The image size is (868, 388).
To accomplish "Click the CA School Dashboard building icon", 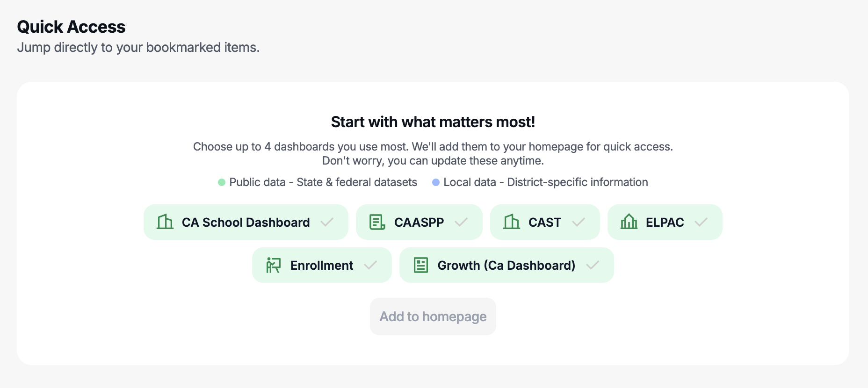I will 165,222.
